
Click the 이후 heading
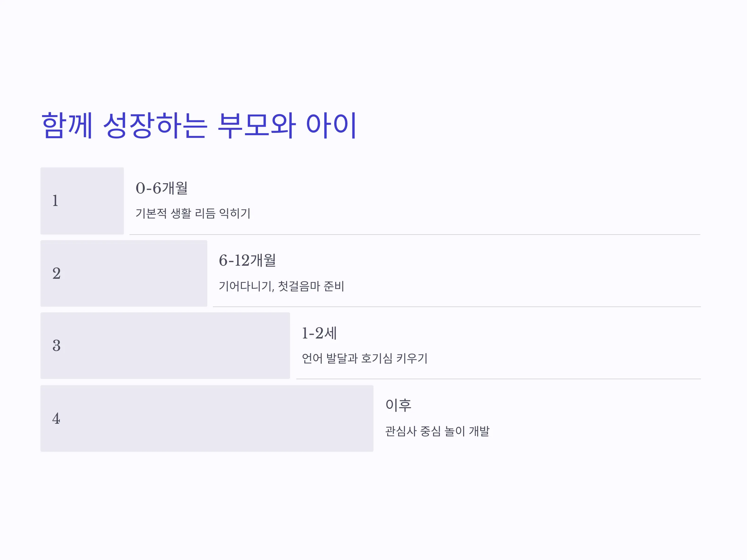pos(398,405)
